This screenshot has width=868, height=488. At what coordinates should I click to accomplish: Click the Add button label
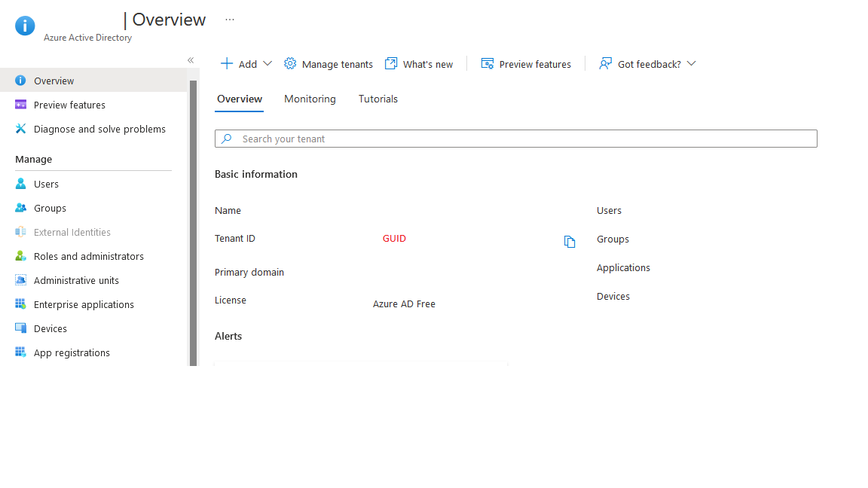click(x=247, y=64)
